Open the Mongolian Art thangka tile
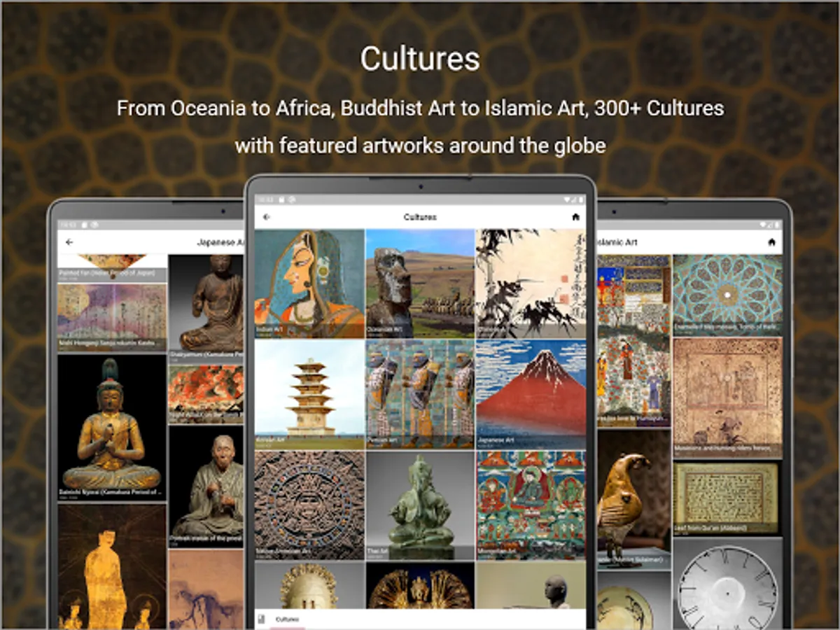The image size is (840, 630). 531,505
